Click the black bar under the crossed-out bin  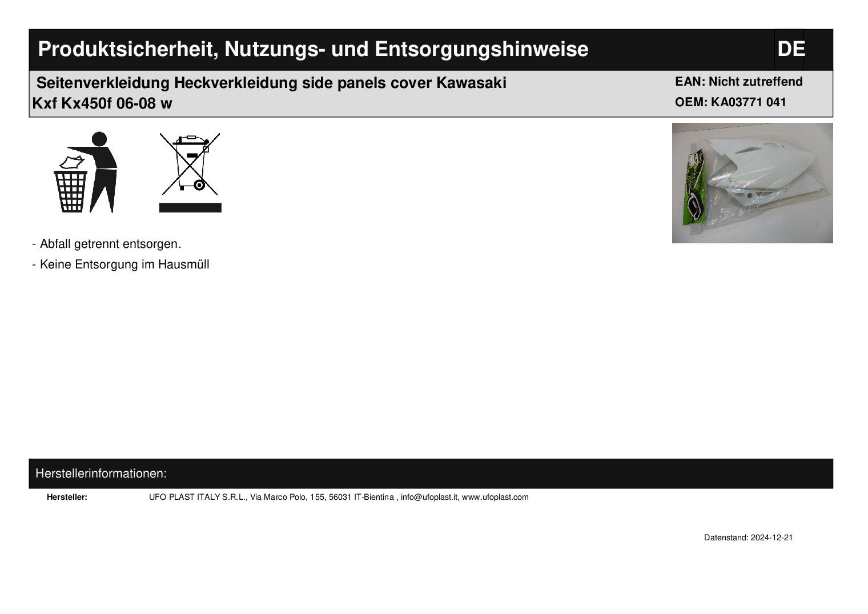tap(190, 207)
